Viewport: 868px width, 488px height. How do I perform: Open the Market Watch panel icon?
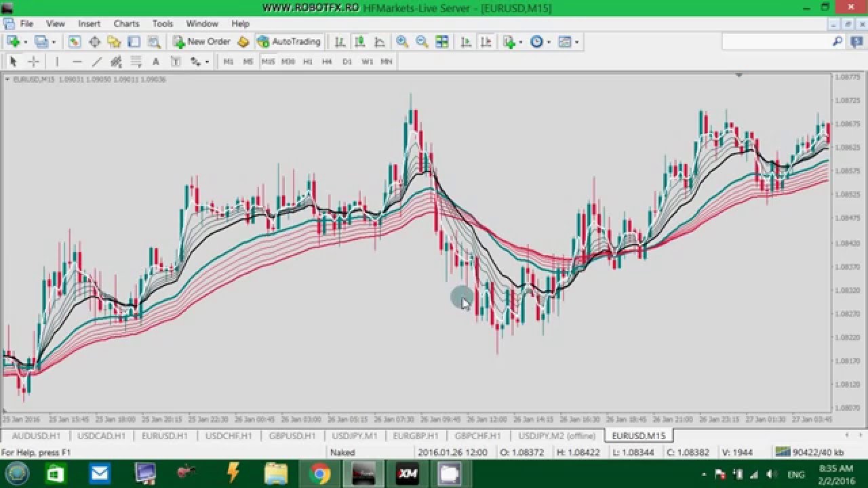tap(75, 41)
